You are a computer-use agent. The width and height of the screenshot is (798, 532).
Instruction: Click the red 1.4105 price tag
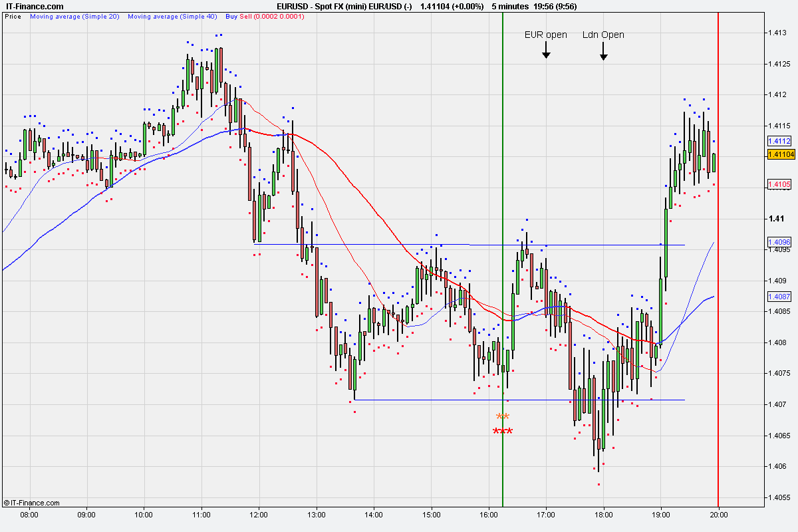click(x=779, y=184)
